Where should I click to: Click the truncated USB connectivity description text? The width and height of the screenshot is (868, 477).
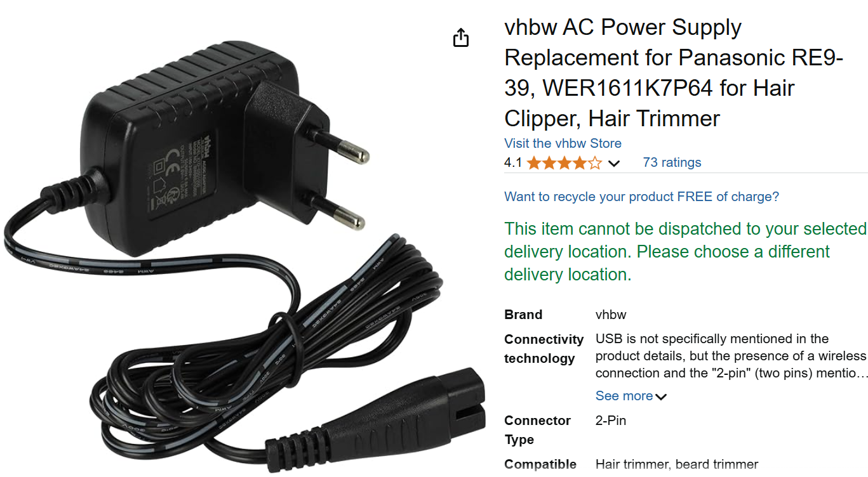click(x=731, y=356)
